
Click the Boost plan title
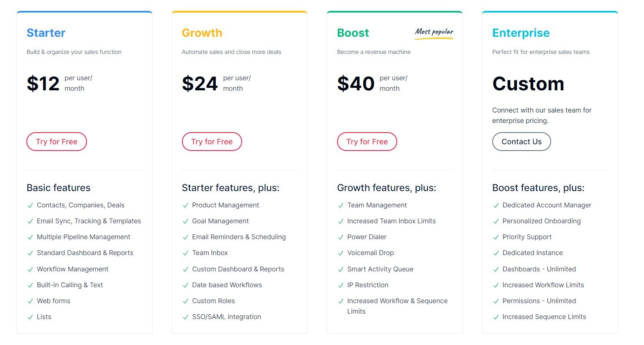tap(353, 33)
